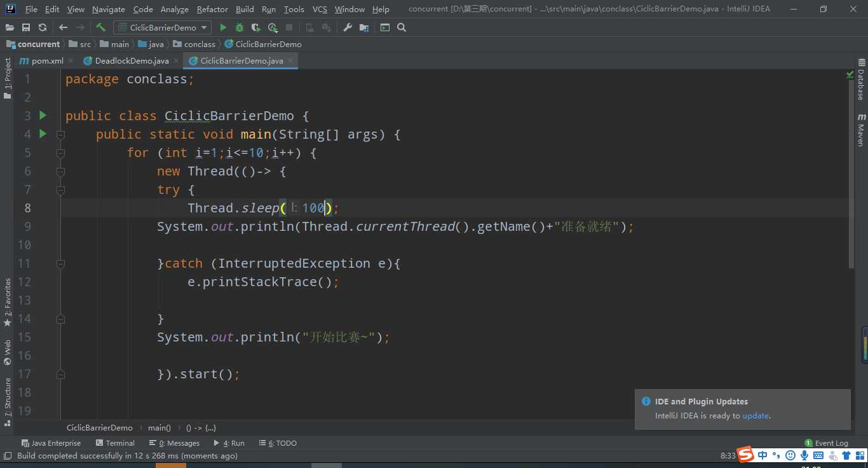This screenshot has width=868, height=468.
Task: Open the Navigate menu
Action: (109, 10)
